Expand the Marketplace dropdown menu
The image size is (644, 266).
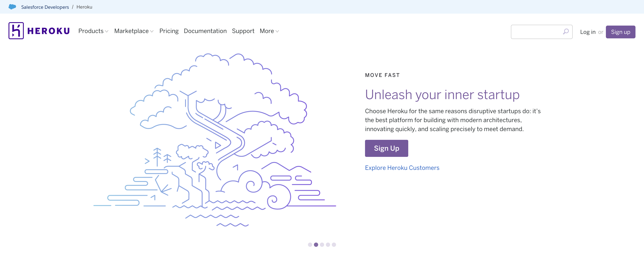134,31
